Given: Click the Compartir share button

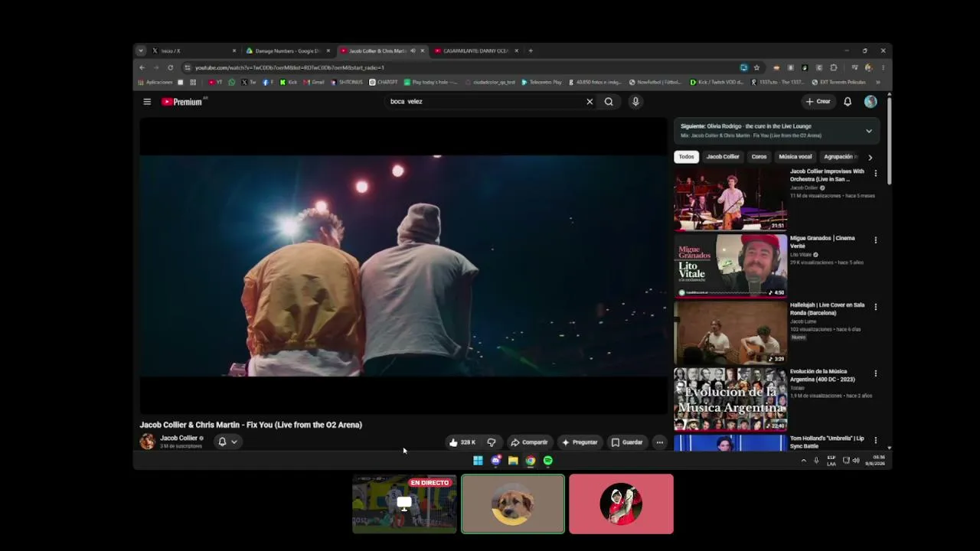Looking at the screenshot, I should 529,442.
